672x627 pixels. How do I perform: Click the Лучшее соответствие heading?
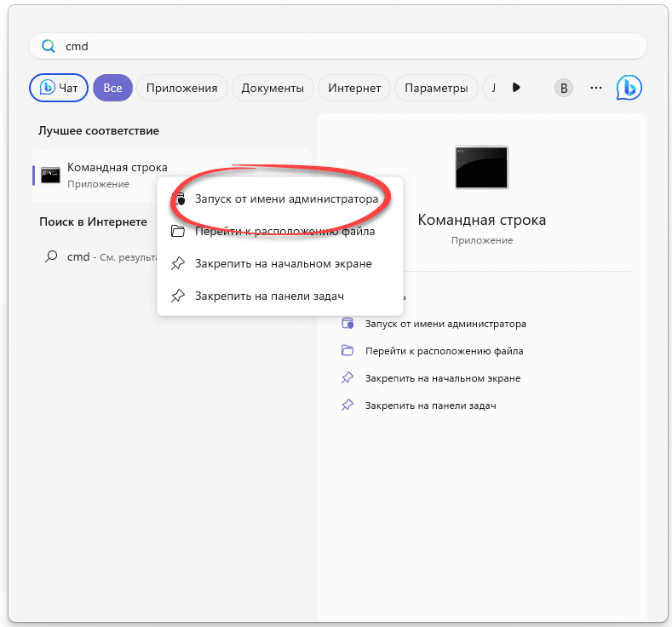[x=99, y=130]
